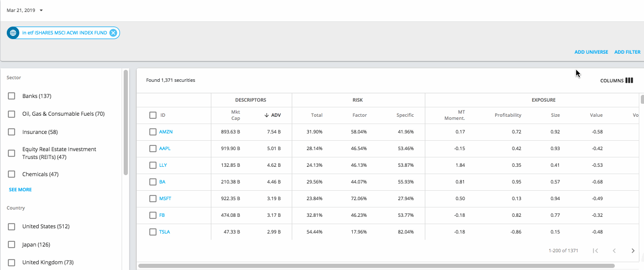Sort by ADV column arrow

click(267, 115)
